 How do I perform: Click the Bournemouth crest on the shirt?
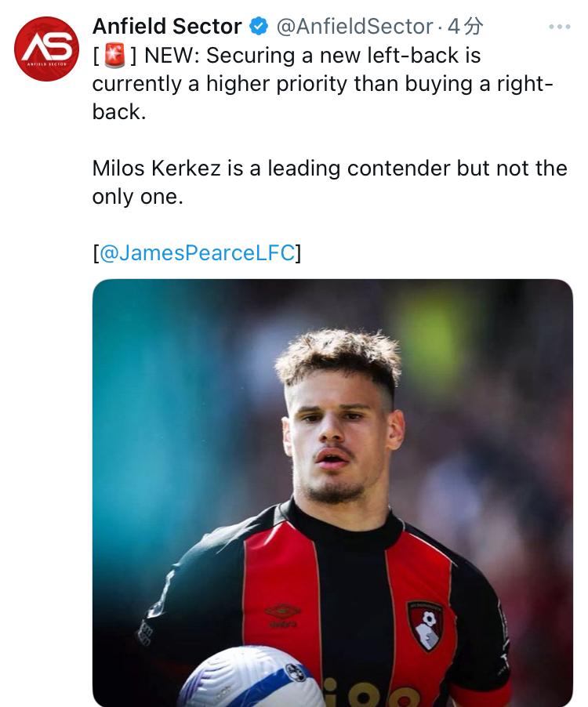[x=426, y=625]
